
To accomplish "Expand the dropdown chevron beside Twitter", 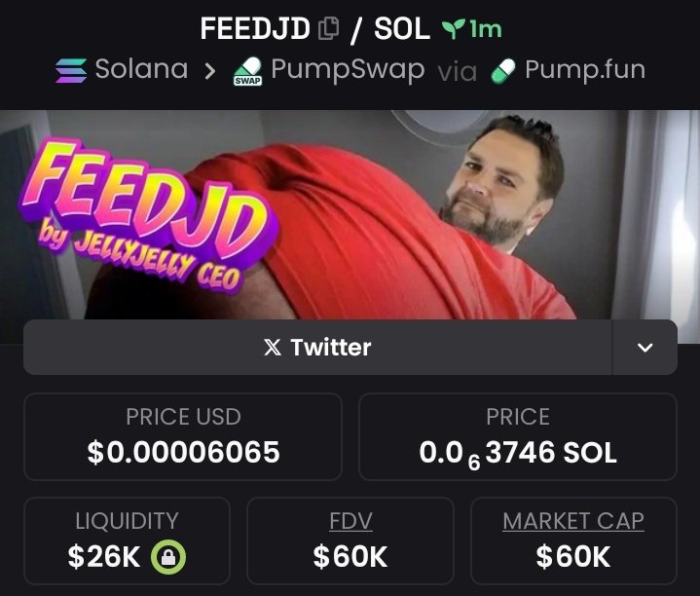I will 645,348.
